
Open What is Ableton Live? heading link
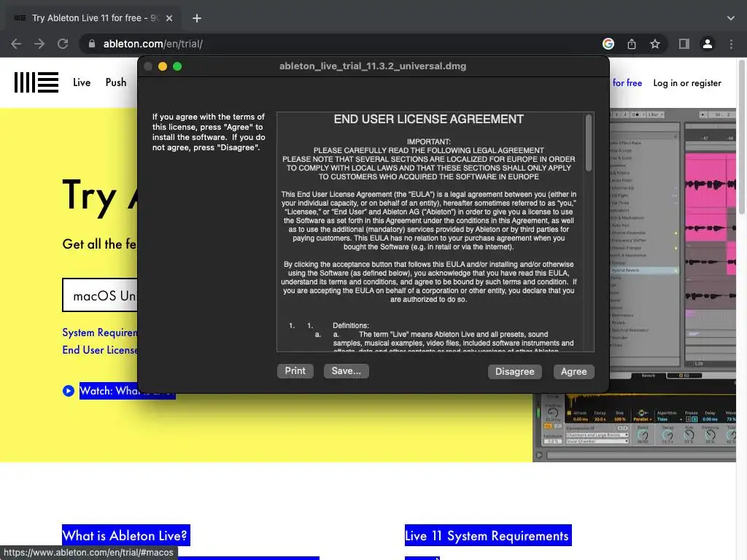125,536
